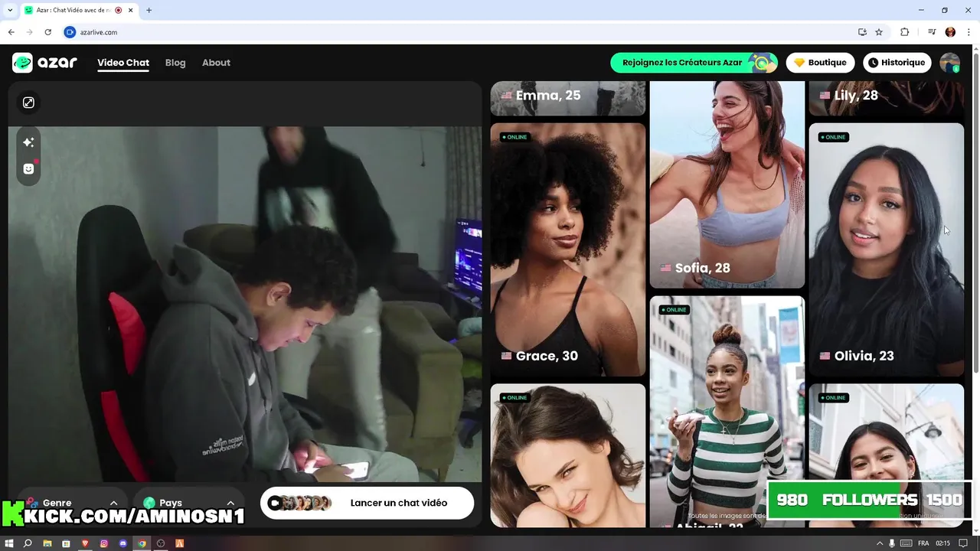Open Lily, 28 profile card
Screen dimensions: 980x551
(887, 98)
